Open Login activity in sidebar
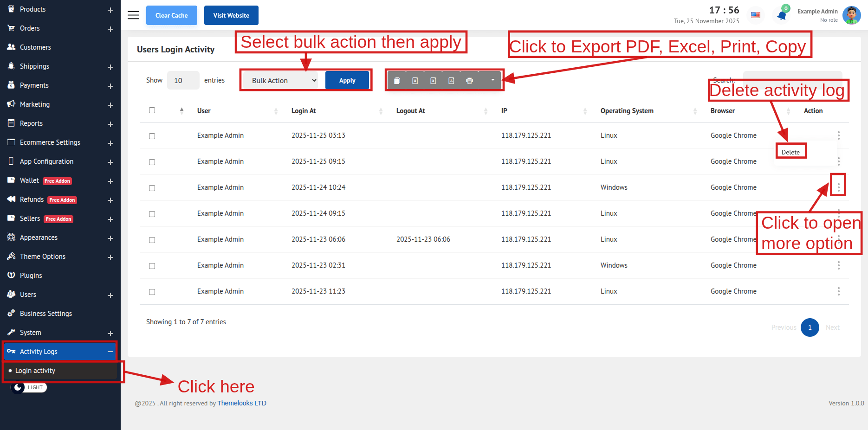Screen dimensions: 868x430 [x=35, y=371]
